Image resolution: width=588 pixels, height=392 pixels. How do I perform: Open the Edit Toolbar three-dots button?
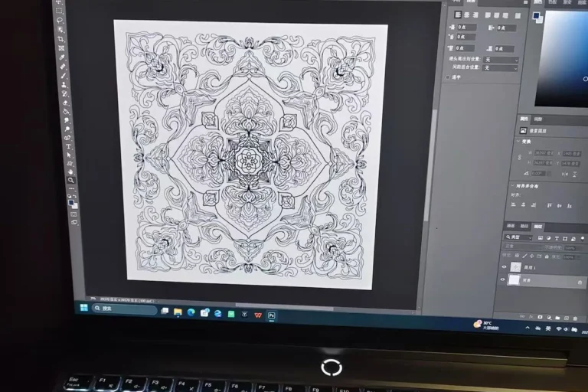[72, 188]
